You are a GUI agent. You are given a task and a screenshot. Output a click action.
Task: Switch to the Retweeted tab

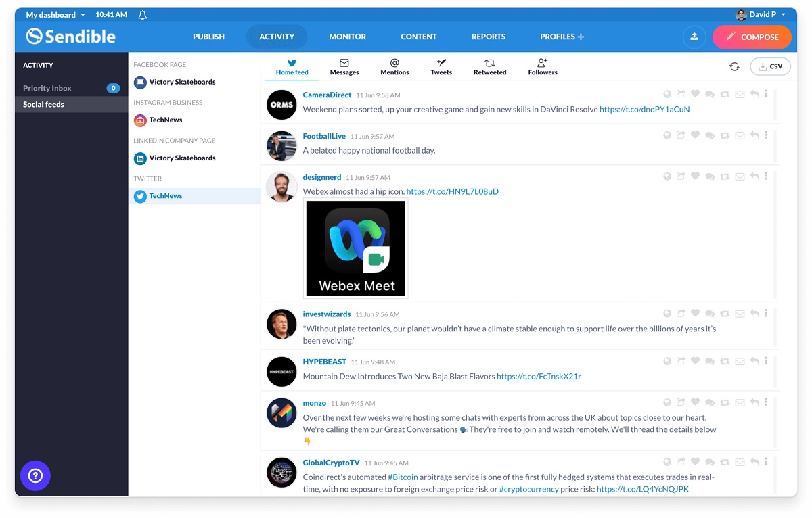(x=490, y=67)
